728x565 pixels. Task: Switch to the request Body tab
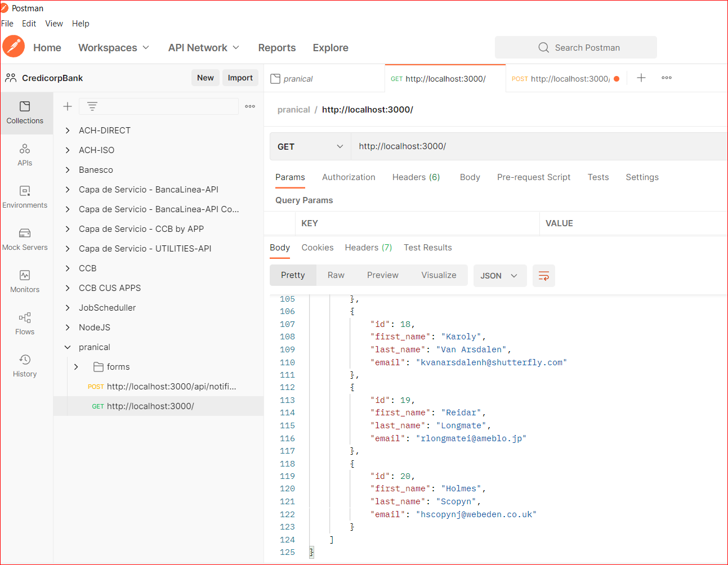coord(470,177)
